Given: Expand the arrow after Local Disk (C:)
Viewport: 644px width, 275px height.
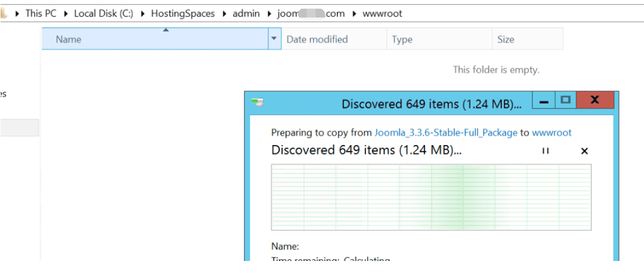Looking at the screenshot, I should pos(142,13).
